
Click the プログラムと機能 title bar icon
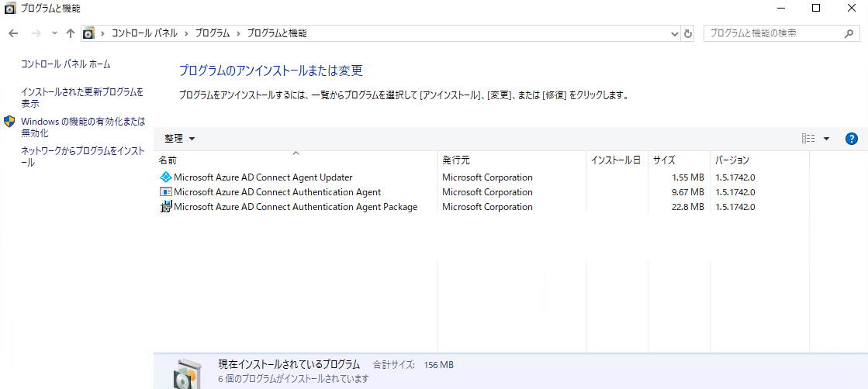coord(10,9)
